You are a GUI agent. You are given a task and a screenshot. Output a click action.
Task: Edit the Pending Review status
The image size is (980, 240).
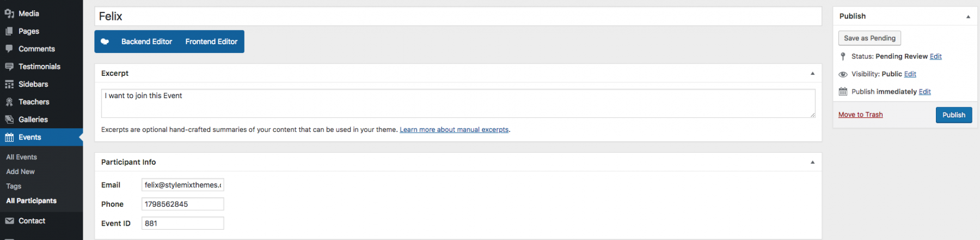(935, 56)
